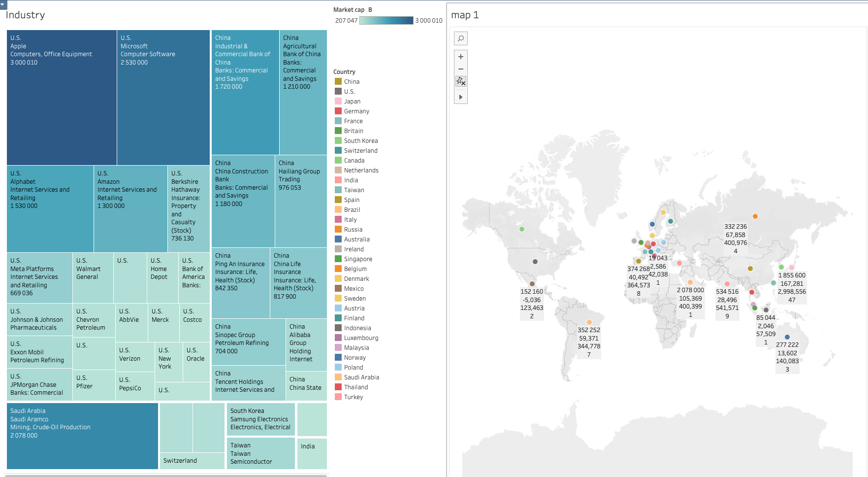Screen dimensions: 868x477
Task: Select Italy in the Country legend
Action: pyautogui.click(x=351, y=220)
